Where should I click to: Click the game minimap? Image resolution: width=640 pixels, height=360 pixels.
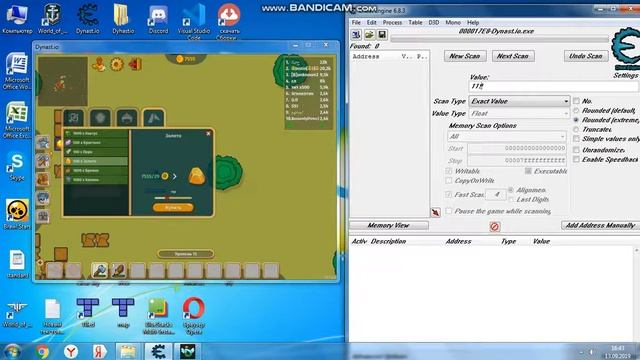coord(62,81)
